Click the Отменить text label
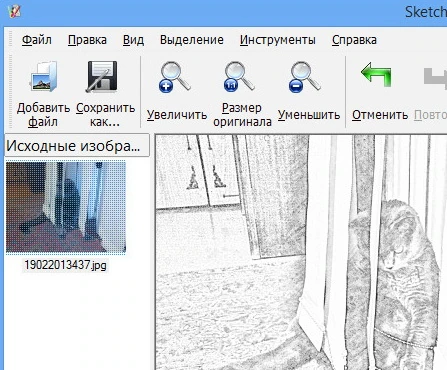Screen dimensions: 447x370 click(x=380, y=115)
